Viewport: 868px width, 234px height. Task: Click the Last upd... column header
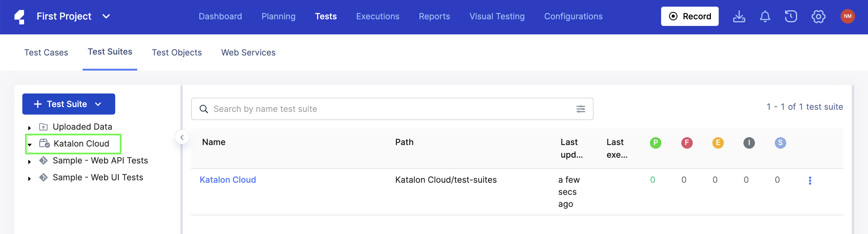coord(572,148)
